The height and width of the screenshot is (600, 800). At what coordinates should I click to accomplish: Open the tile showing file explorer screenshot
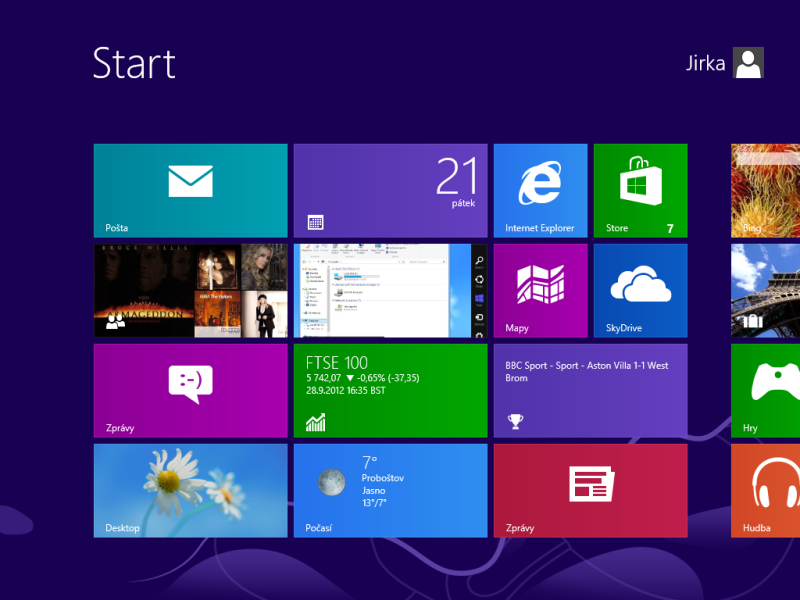[x=390, y=290]
